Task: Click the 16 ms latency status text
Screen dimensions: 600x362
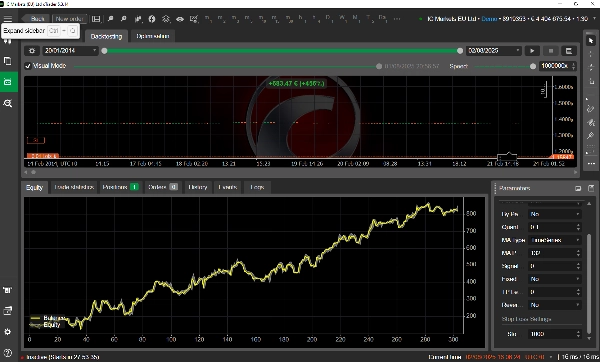Action: click(580, 357)
